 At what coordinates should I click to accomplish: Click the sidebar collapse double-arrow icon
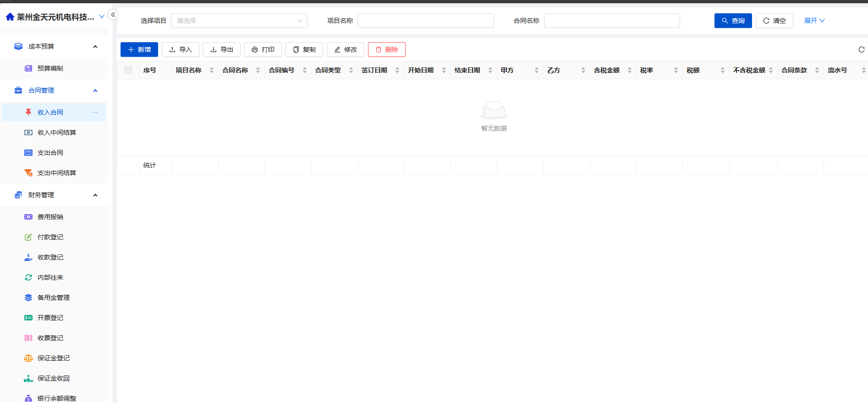click(113, 15)
